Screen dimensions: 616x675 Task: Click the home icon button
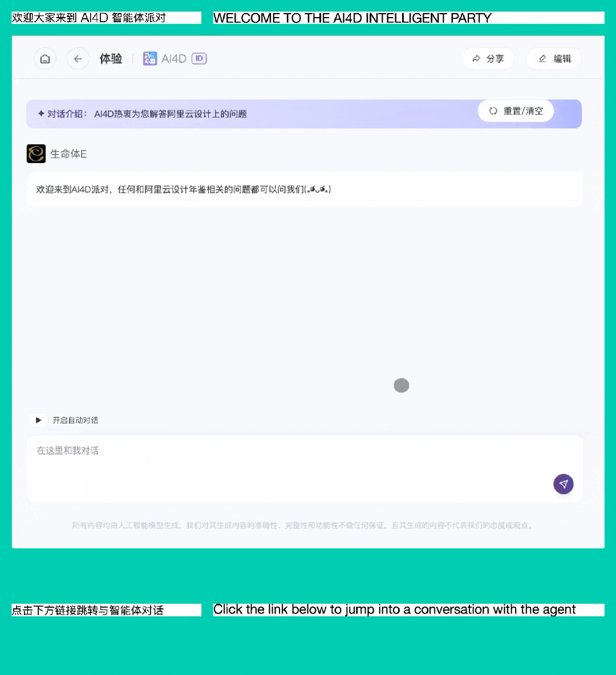coord(45,59)
